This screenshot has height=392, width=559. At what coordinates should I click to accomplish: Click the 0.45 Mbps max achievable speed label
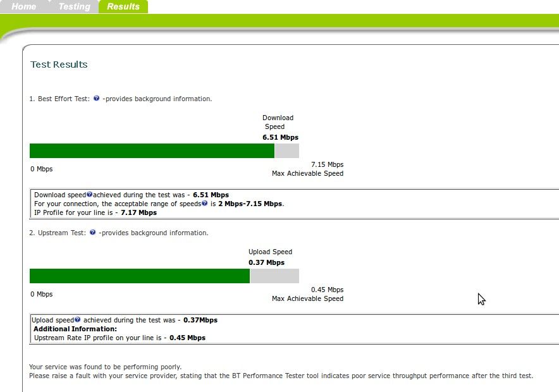click(x=327, y=290)
